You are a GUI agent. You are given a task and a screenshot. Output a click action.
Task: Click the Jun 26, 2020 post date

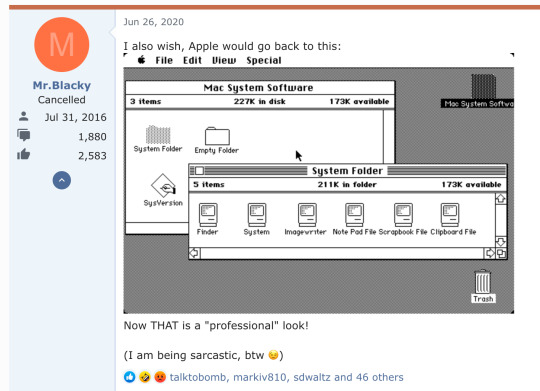[154, 22]
